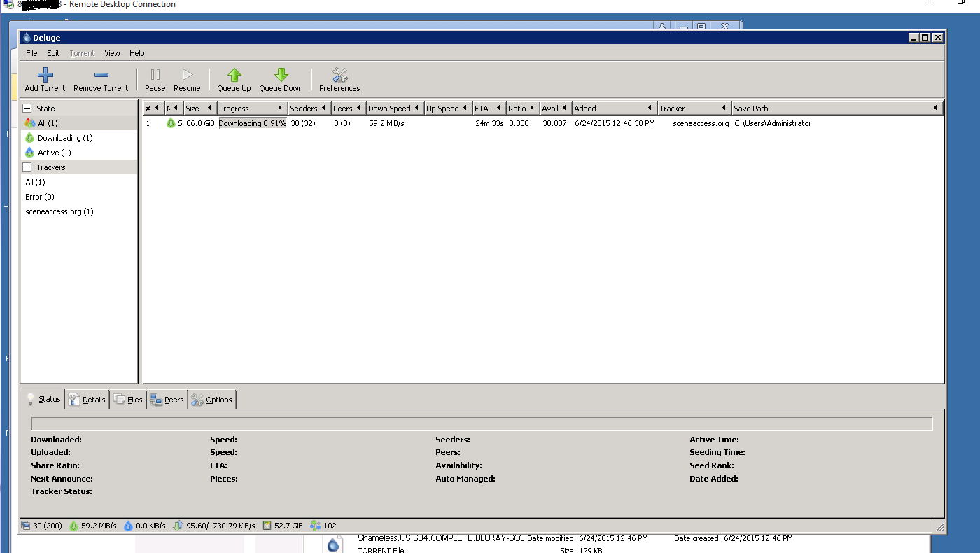Viewport: 980px width, 553px height.
Task: Collapse the Trackers section in the sidebar
Action: point(27,167)
